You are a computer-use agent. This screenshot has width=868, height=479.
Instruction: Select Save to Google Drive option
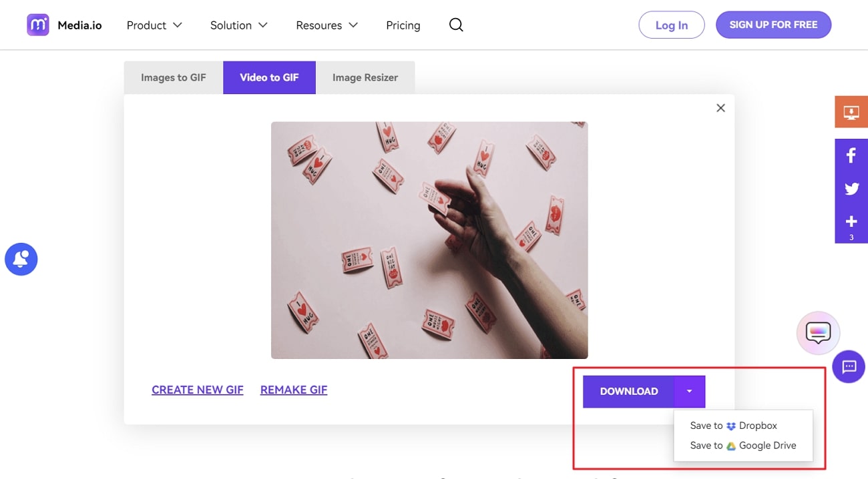[743, 446]
